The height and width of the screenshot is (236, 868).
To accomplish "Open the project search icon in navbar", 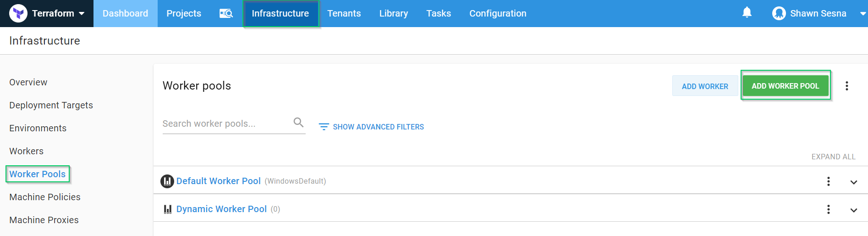I will coord(226,13).
